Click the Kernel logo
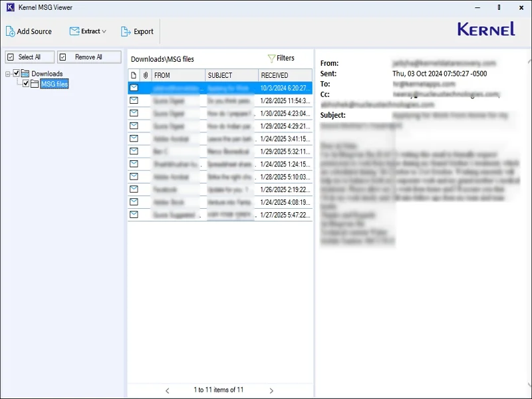Screen dimensions: 532x399 coord(486,29)
